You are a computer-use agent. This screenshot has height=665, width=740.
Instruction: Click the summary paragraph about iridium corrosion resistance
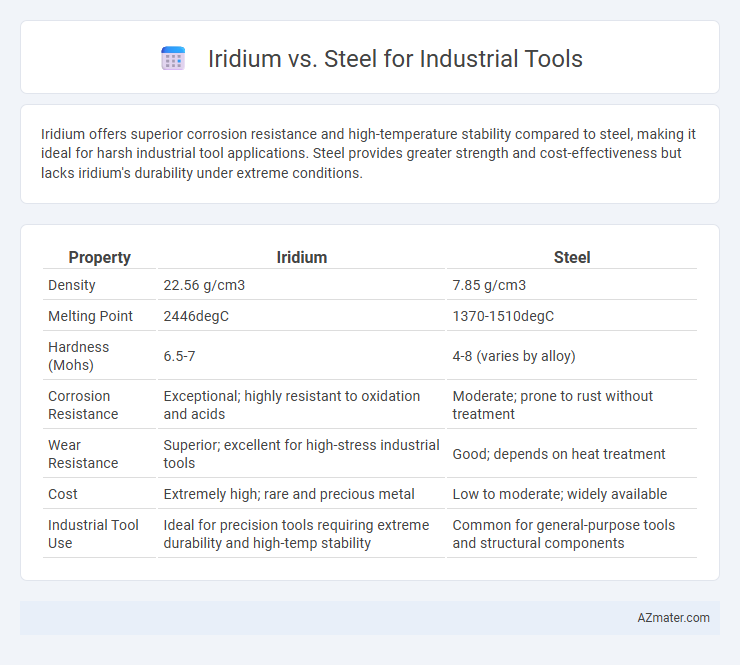tap(369, 153)
